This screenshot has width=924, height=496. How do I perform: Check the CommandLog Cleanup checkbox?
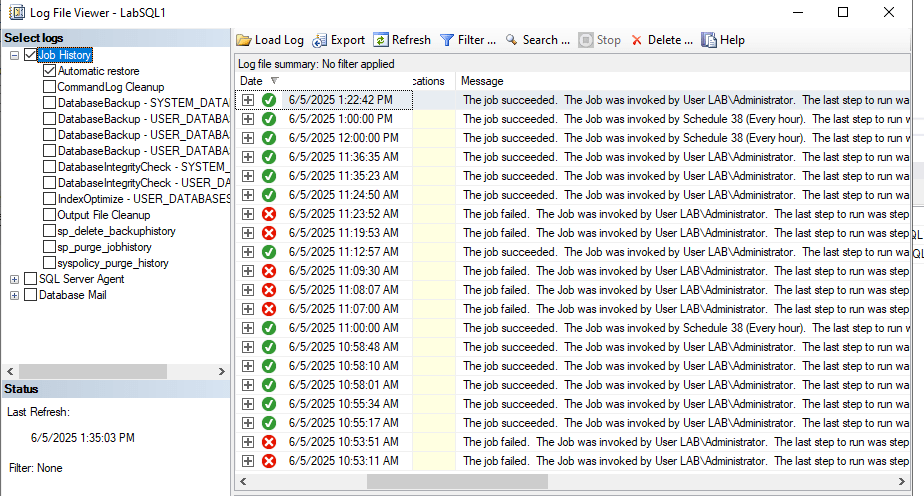click(x=49, y=87)
